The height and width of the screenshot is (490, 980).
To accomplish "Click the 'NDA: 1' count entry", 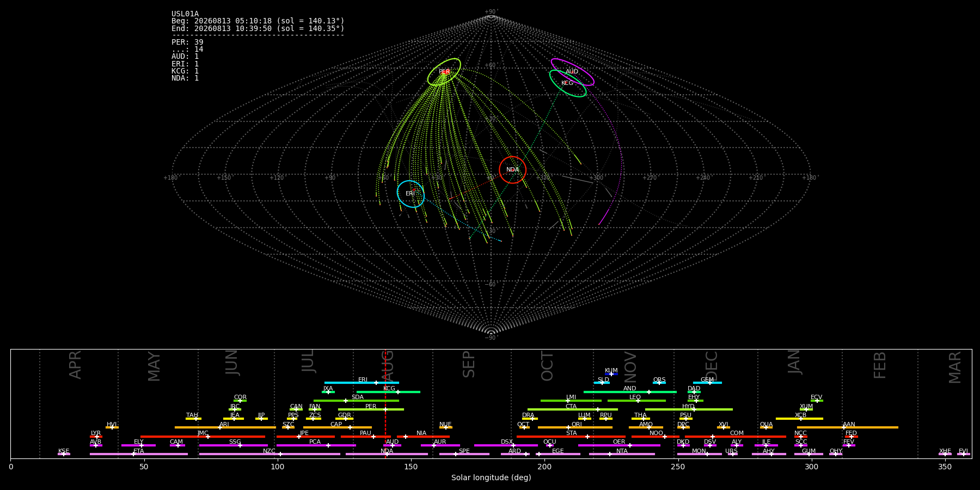I will pos(185,78).
